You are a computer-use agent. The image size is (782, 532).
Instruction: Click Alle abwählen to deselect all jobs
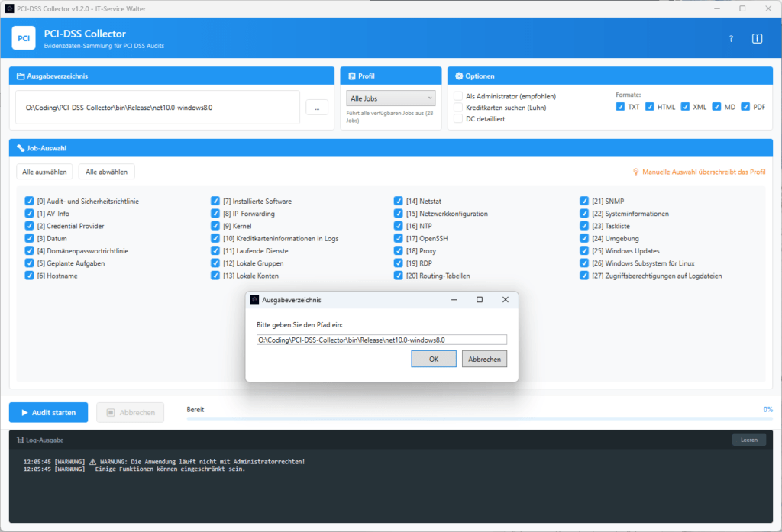pyautogui.click(x=106, y=171)
